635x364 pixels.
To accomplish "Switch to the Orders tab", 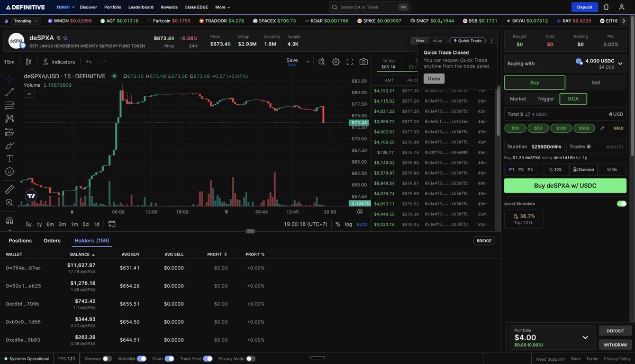I will (x=52, y=241).
